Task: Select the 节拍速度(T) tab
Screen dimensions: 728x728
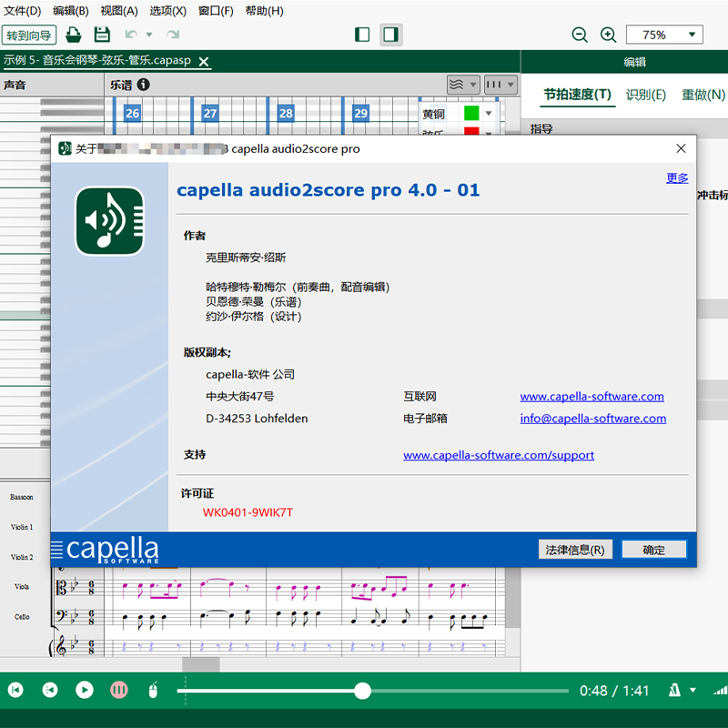Action: [577, 95]
